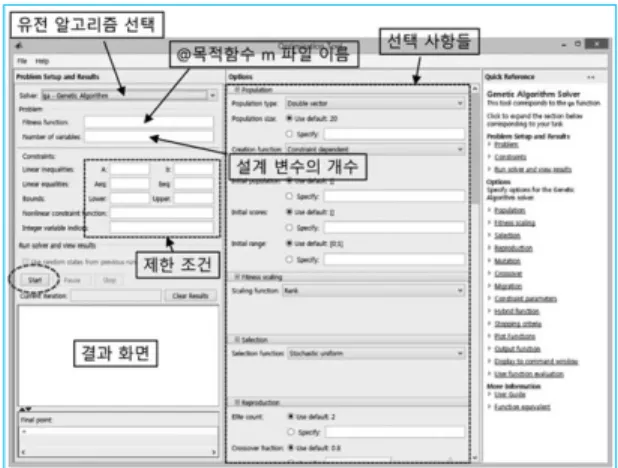This screenshot has width=618, height=468.
Task: Click the Bounds Lower input field
Action: click(x=130, y=198)
